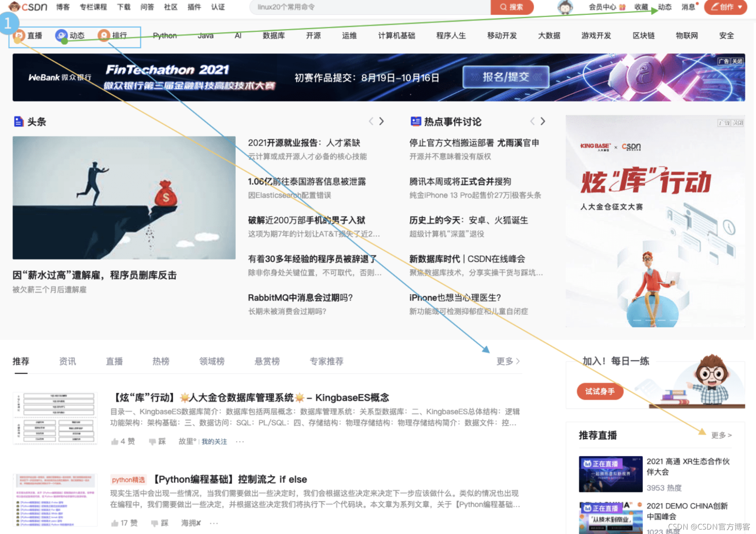Viewport: 756px width, 534px height.
Task: Open the headline image of man chasing money bag
Action: [x=124, y=198]
